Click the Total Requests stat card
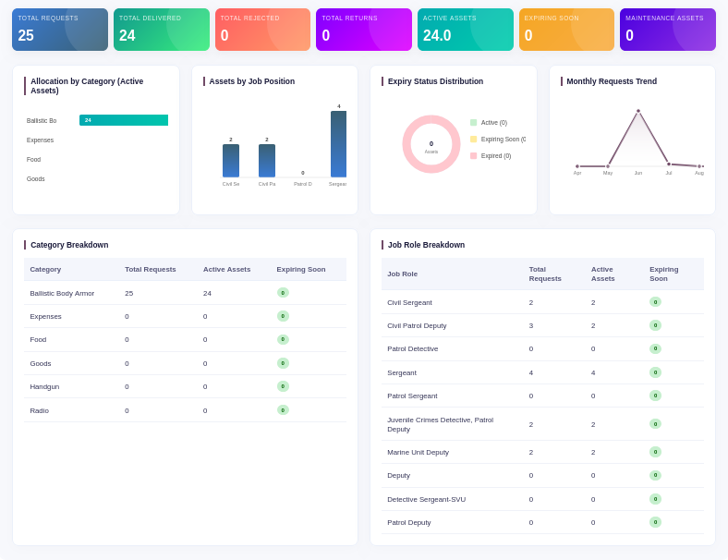 (60, 30)
